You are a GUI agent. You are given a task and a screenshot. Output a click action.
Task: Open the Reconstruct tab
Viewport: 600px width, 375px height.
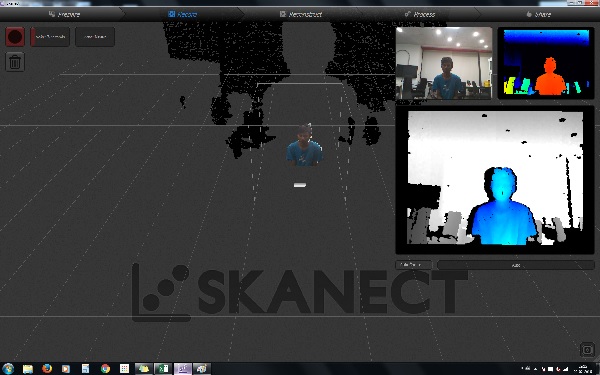tap(300, 15)
